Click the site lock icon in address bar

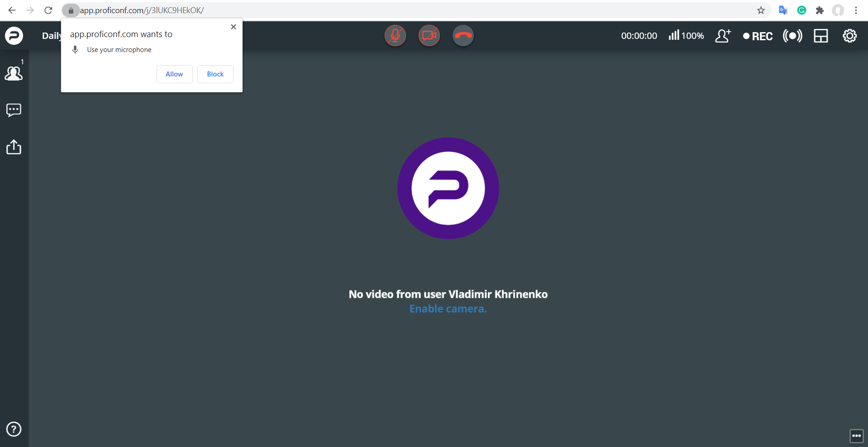point(71,10)
